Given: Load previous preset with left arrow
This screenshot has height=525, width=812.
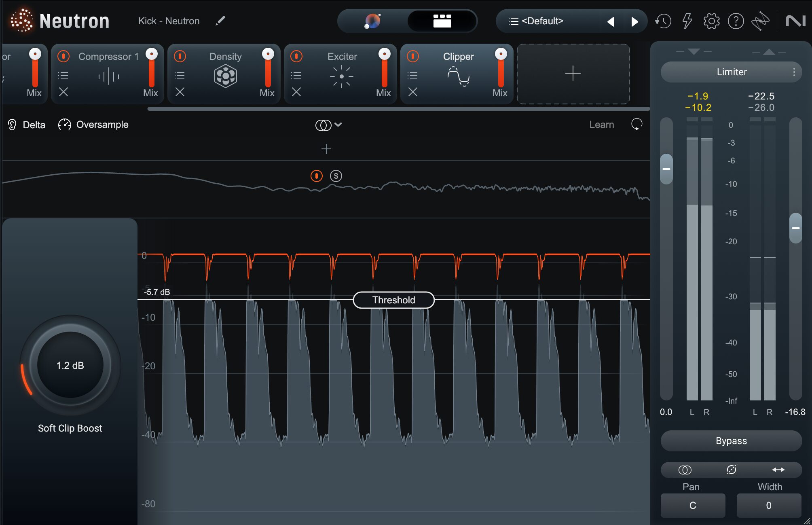Looking at the screenshot, I should pyautogui.click(x=611, y=21).
